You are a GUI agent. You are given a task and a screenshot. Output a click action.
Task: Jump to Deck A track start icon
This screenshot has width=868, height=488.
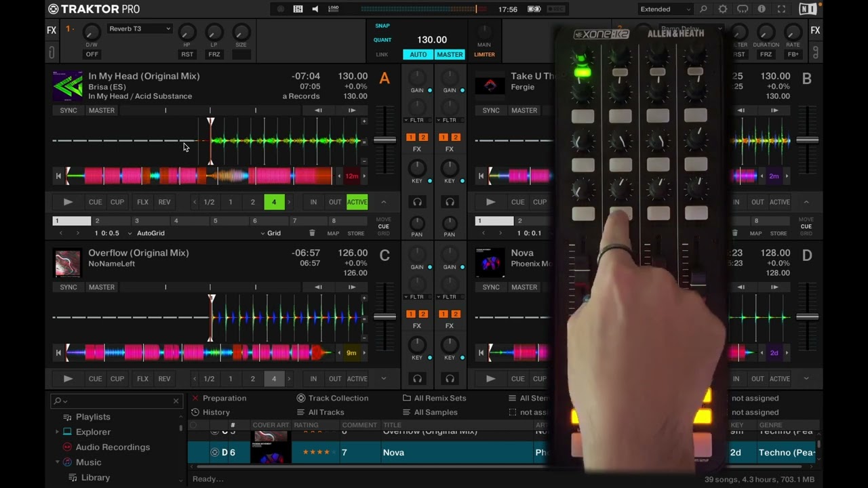click(58, 176)
